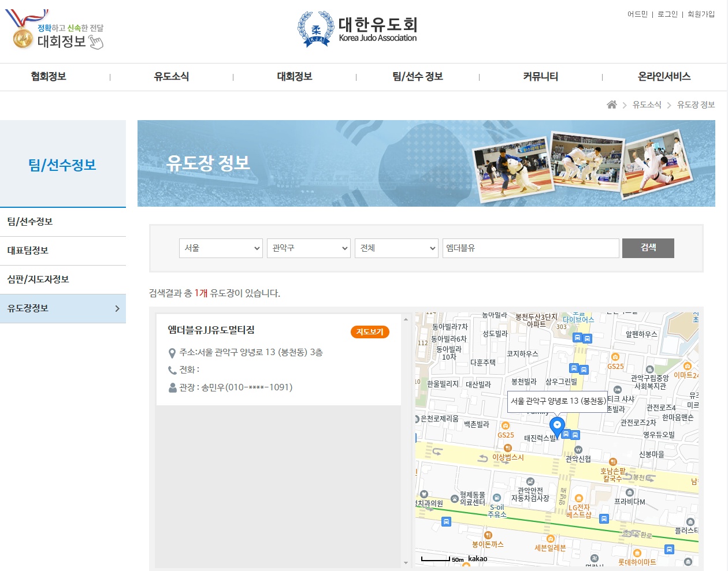The image size is (728, 571).
Task: Click the blue location pin on map
Action: (x=556, y=426)
